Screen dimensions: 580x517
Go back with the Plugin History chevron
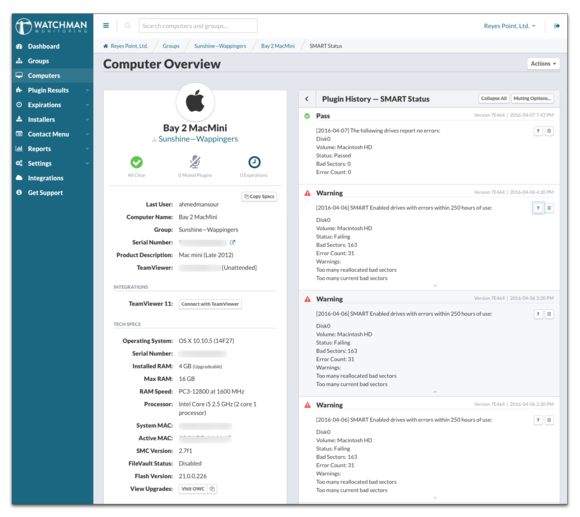(x=307, y=99)
